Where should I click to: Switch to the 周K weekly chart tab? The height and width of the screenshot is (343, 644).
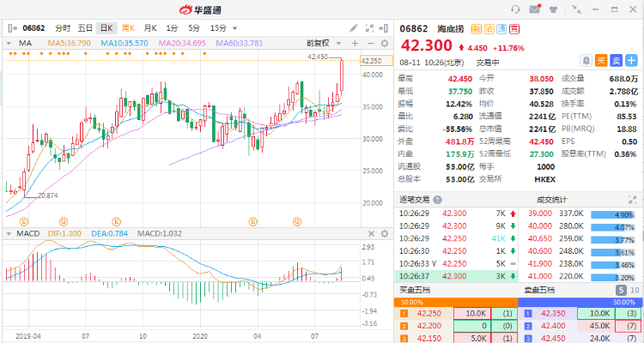click(x=128, y=27)
